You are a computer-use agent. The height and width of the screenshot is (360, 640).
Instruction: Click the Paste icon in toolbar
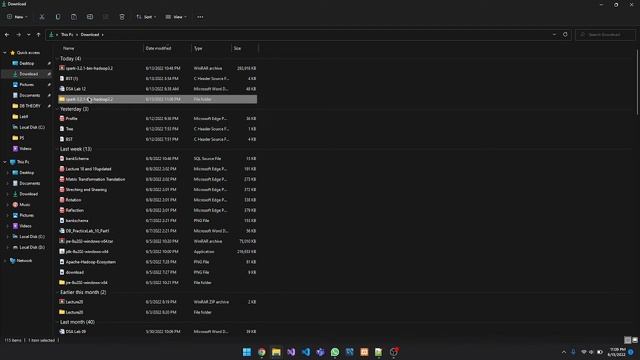pos(74,17)
